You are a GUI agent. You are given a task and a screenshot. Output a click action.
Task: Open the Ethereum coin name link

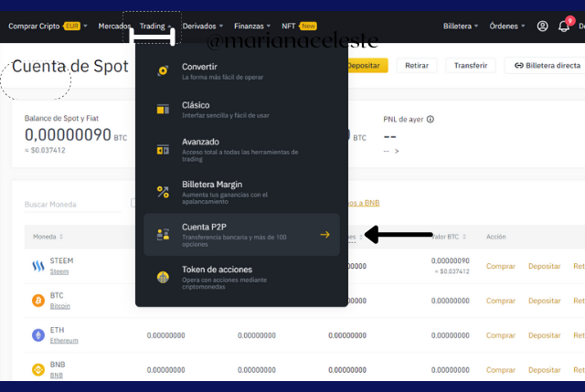(x=64, y=341)
